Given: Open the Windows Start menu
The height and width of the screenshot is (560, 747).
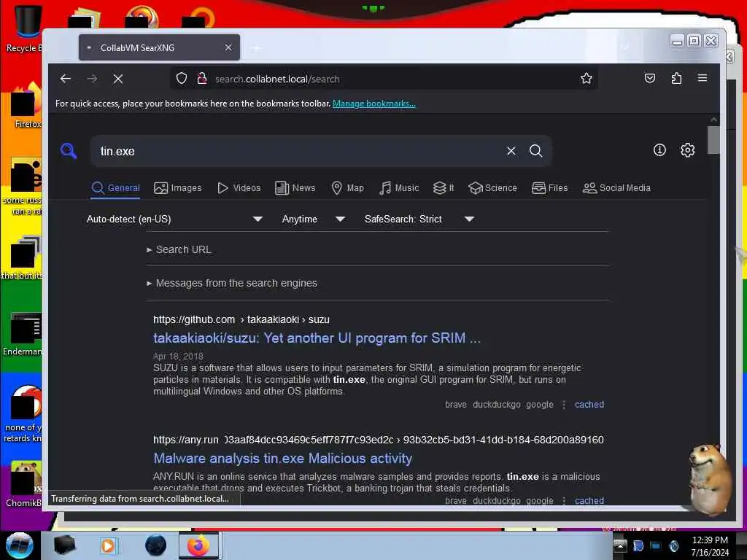Looking at the screenshot, I should click(19, 545).
